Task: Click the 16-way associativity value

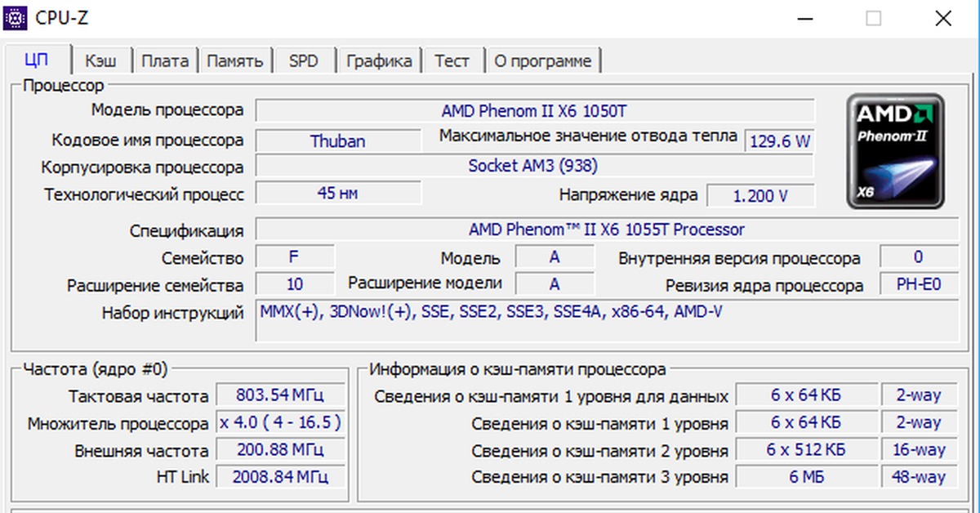Action: 919,450
